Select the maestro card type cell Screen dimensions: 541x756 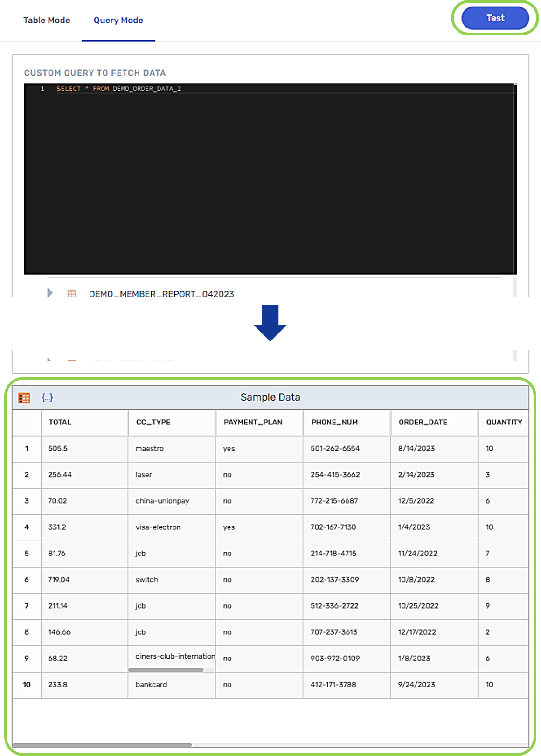pyautogui.click(x=172, y=449)
